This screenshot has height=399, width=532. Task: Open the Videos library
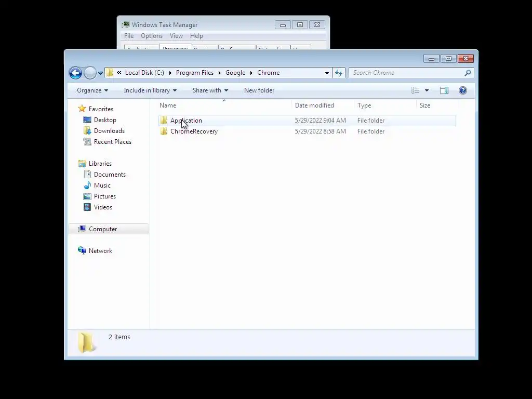(103, 207)
